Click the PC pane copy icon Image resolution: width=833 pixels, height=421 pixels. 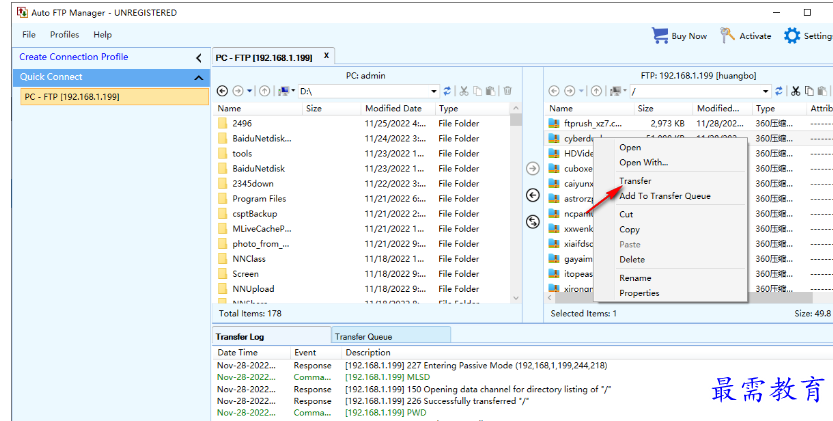[477, 91]
